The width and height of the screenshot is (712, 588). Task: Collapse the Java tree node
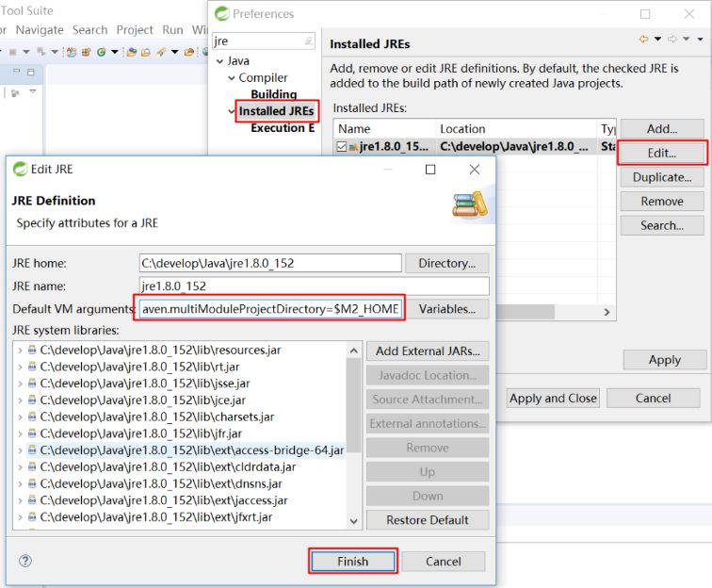click(219, 61)
